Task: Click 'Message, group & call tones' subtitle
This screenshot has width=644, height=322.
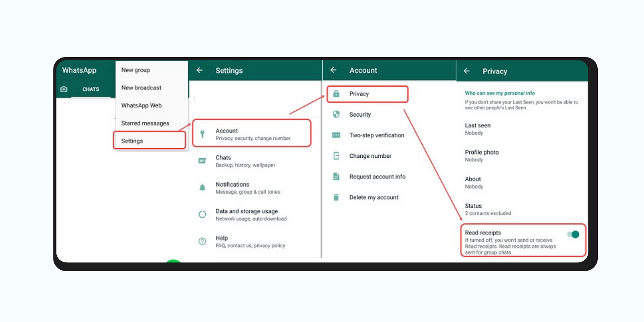Action: click(x=248, y=192)
